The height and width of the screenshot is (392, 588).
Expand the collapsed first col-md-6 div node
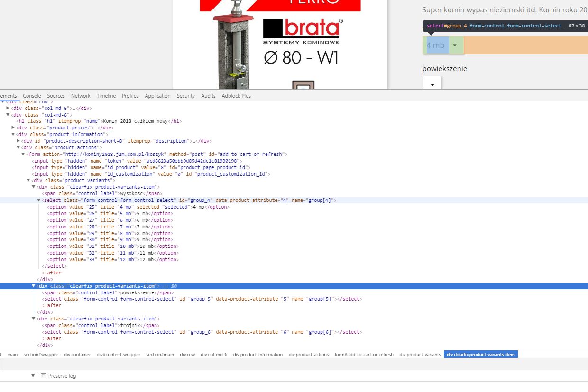click(8, 108)
